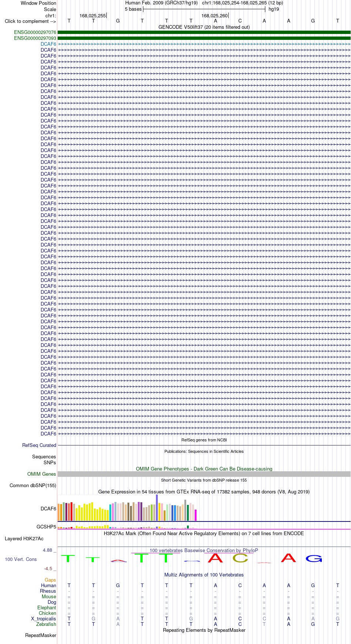Viewport: 351px width, 644px height.
Task: Click the RepeatMasker track label
Action: tap(41, 636)
